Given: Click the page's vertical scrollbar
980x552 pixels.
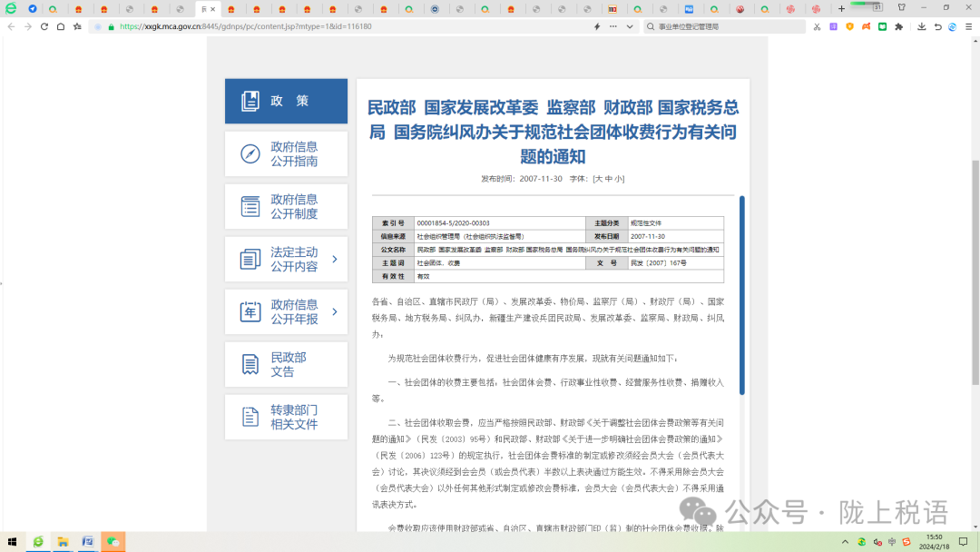Looking at the screenshot, I should tap(975, 272).
